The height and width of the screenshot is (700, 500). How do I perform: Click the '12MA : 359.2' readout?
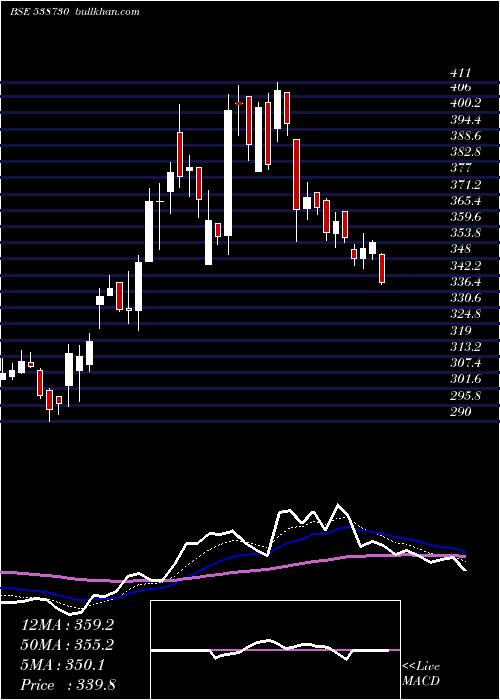point(67,625)
